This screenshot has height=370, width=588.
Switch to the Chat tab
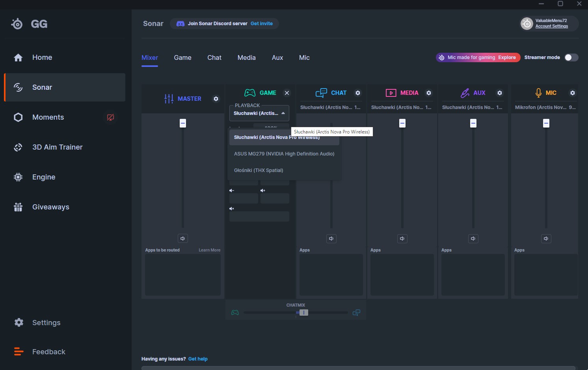[214, 57]
